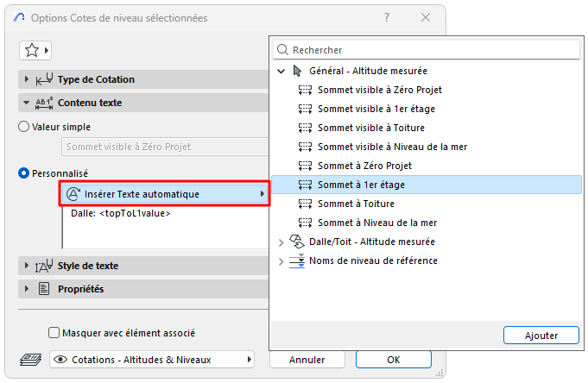
Task: Select the Valeur simple radio button
Action: pyautogui.click(x=23, y=127)
